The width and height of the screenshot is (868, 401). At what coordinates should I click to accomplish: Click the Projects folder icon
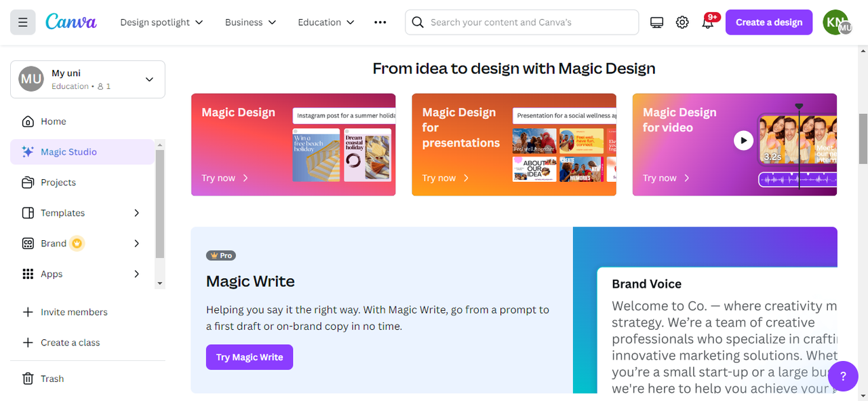point(28,183)
